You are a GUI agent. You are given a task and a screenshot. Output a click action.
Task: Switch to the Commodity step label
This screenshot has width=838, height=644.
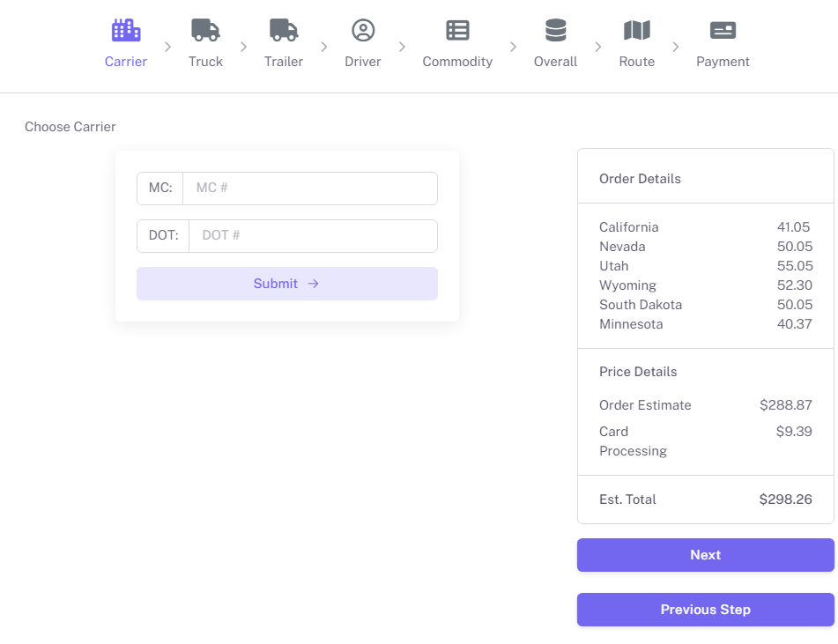click(x=457, y=62)
